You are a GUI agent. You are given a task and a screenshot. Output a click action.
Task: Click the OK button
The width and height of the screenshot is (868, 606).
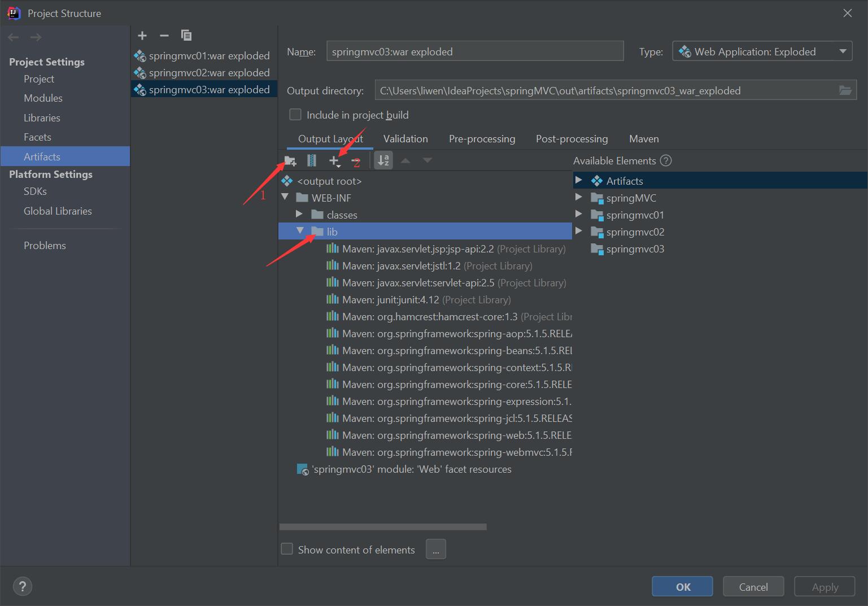[x=682, y=587]
